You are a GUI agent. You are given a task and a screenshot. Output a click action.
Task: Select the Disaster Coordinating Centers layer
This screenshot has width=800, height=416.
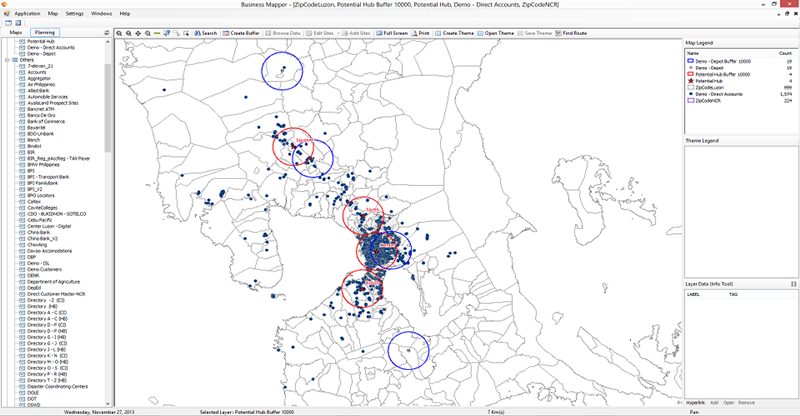(x=58, y=386)
